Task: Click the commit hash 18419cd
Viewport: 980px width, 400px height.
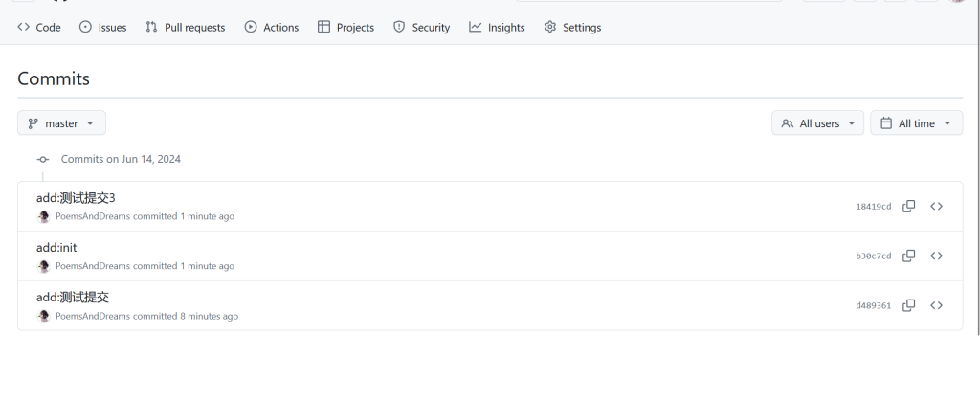Action: (873, 207)
